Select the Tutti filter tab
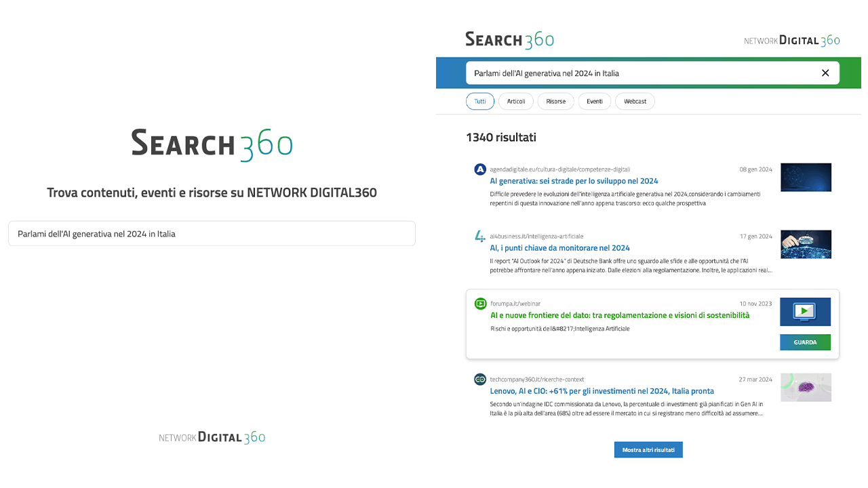 tap(480, 102)
